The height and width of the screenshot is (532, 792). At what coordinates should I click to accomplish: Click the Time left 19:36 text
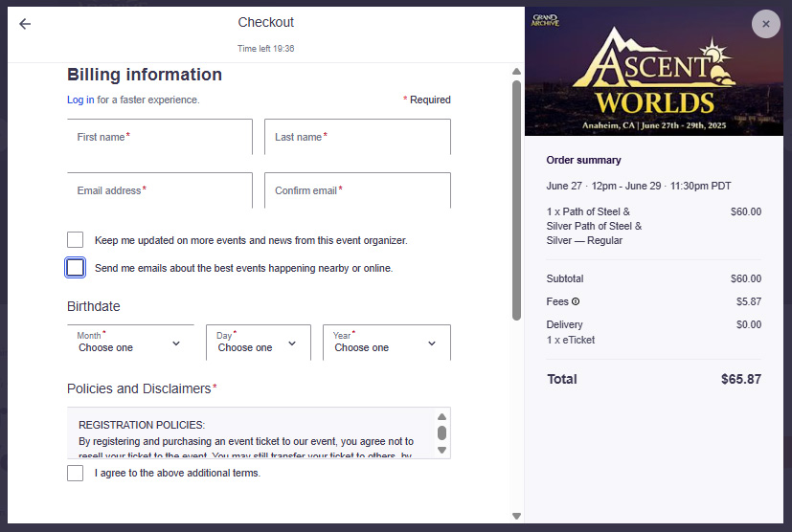[265, 49]
